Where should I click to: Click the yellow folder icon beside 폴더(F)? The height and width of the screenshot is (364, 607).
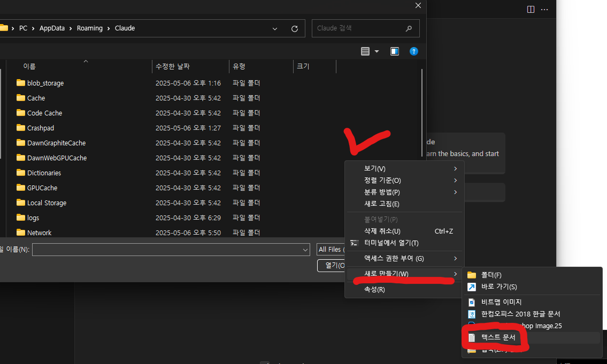(x=471, y=275)
